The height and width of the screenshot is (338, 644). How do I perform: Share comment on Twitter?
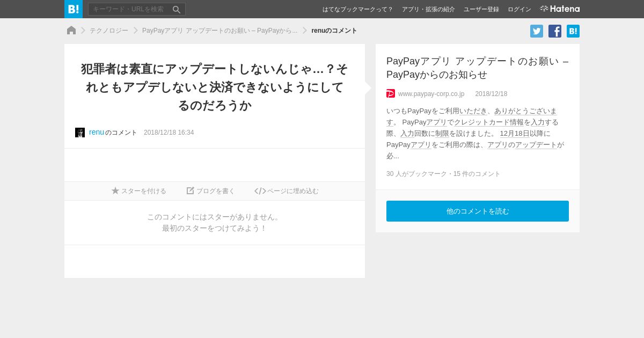[537, 31]
